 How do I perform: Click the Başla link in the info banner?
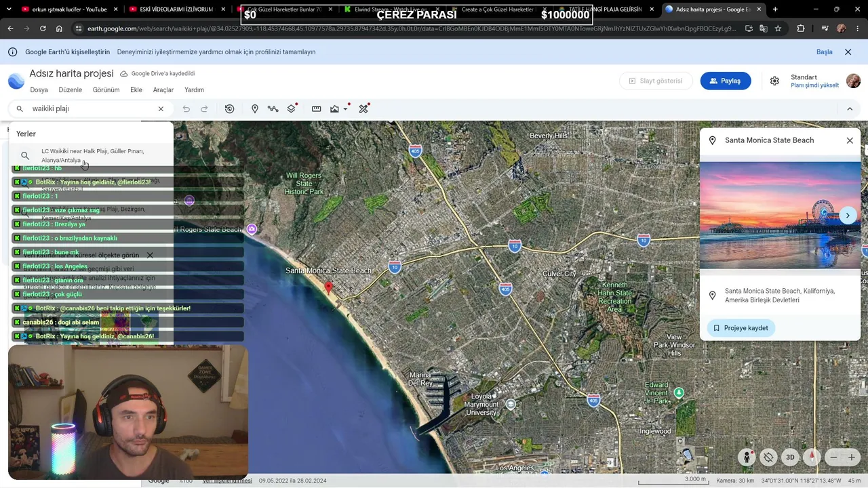824,52
